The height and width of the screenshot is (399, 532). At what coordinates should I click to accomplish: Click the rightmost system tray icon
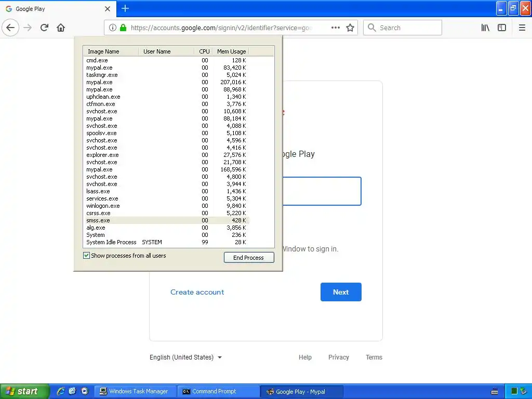pyautogui.click(x=524, y=391)
